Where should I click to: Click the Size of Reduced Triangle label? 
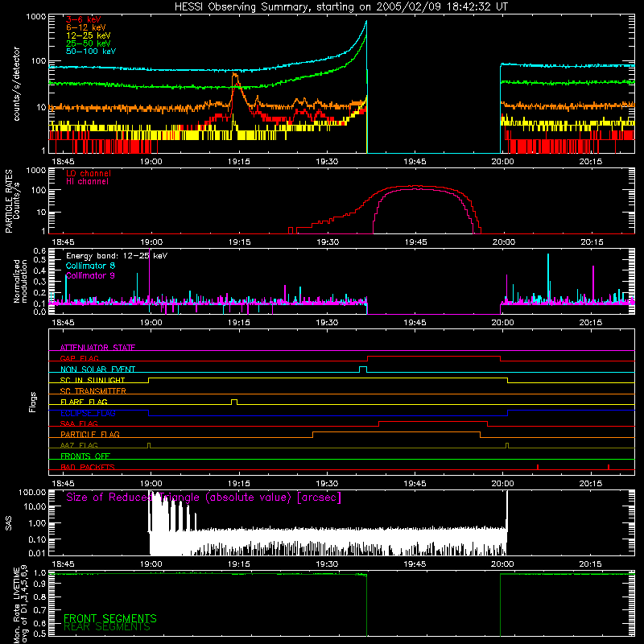tap(204, 497)
